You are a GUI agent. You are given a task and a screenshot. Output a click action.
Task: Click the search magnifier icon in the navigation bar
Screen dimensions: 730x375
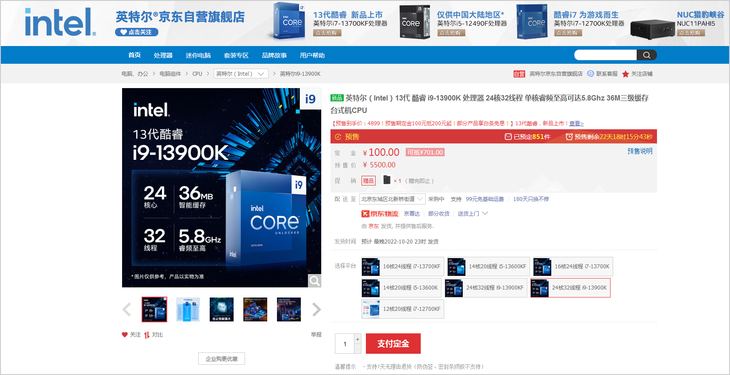647,55
